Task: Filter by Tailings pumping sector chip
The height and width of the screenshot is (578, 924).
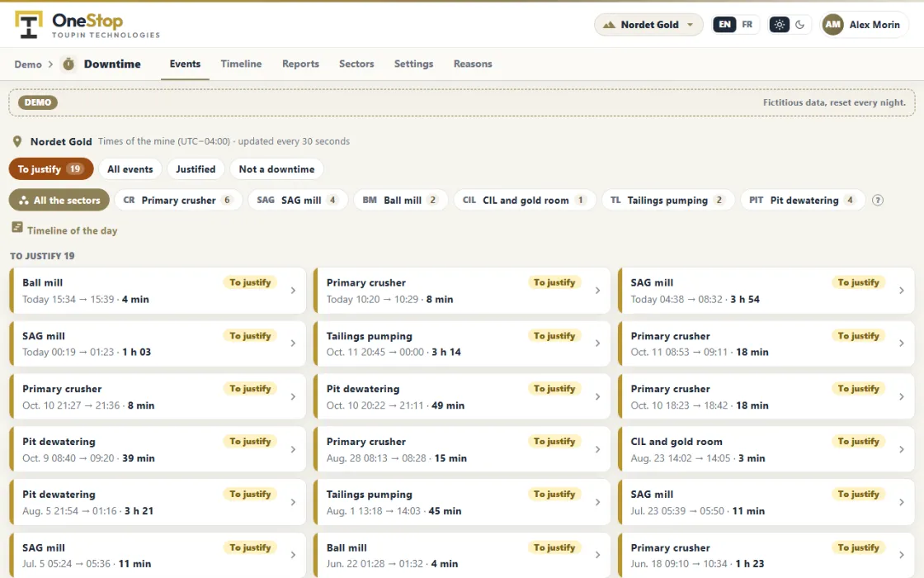Action: click(x=667, y=200)
